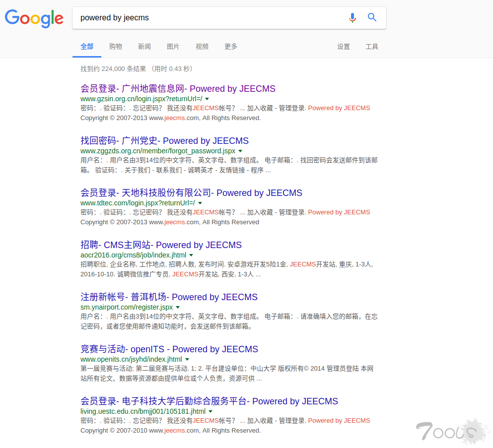Select the 全部 tab
The image size is (493, 448).
[x=87, y=47]
